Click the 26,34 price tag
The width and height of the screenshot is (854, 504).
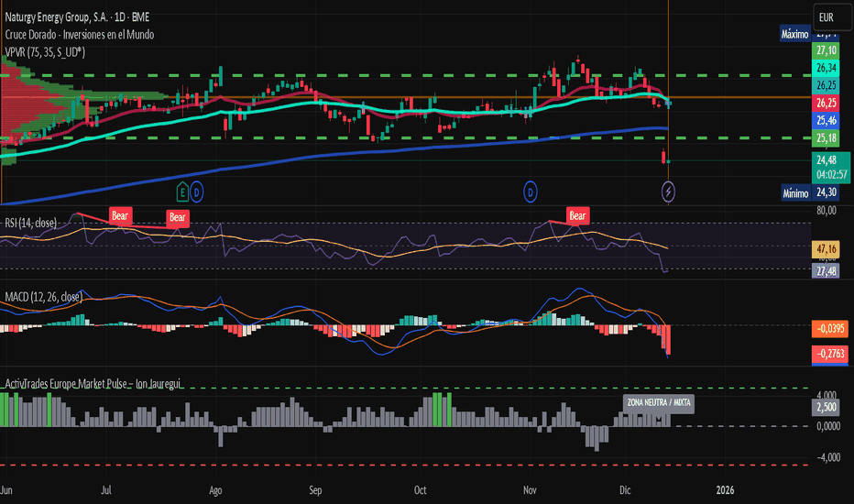(x=826, y=68)
